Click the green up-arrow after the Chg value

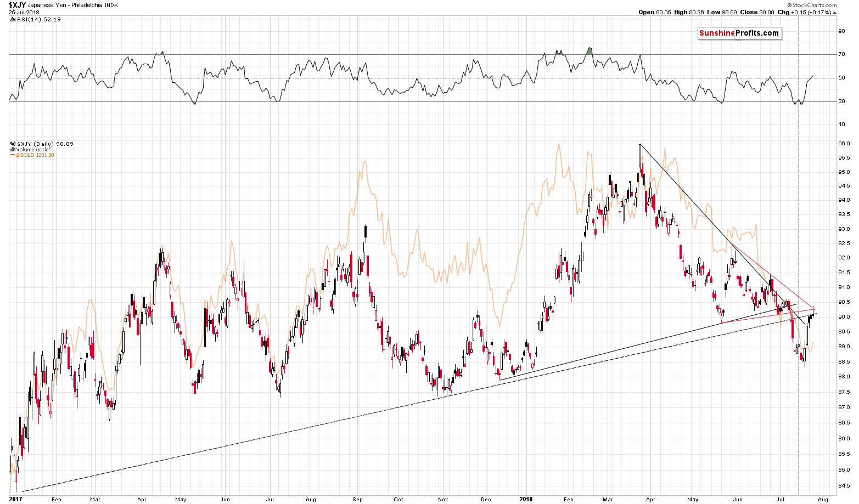pyautogui.click(x=835, y=12)
